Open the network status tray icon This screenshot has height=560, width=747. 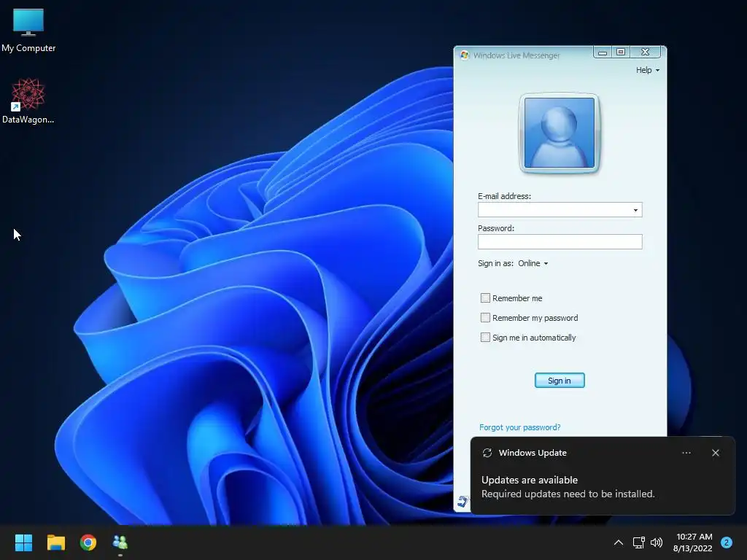(x=638, y=542)
